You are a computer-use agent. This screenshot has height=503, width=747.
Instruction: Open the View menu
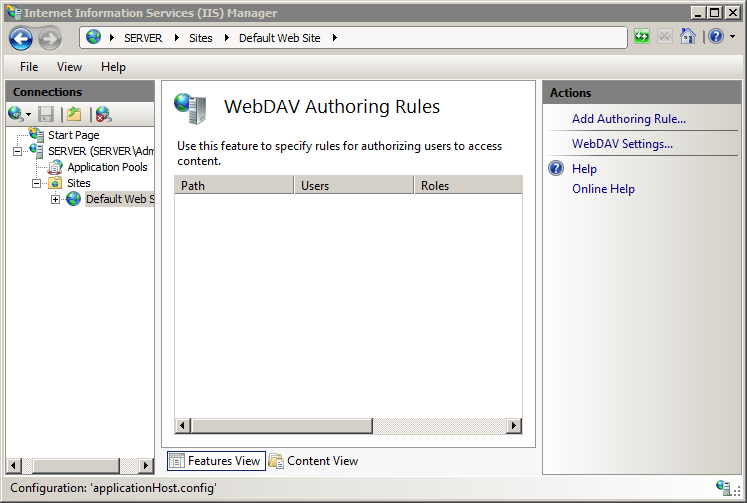point(69,67)
